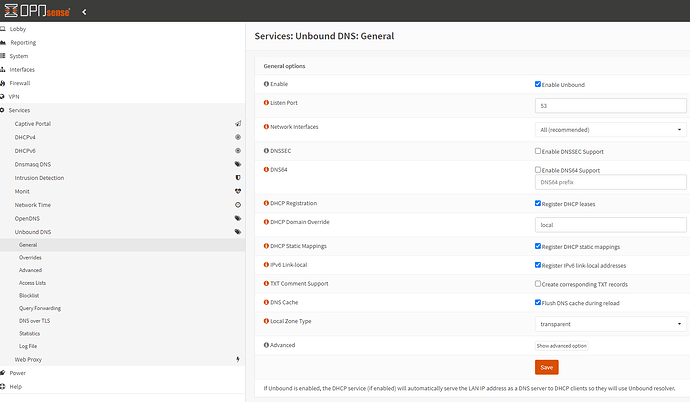The image size is (690, 402).
Task: Collapse sidebar using the chevron beside logo
Action: pos(83,12)
